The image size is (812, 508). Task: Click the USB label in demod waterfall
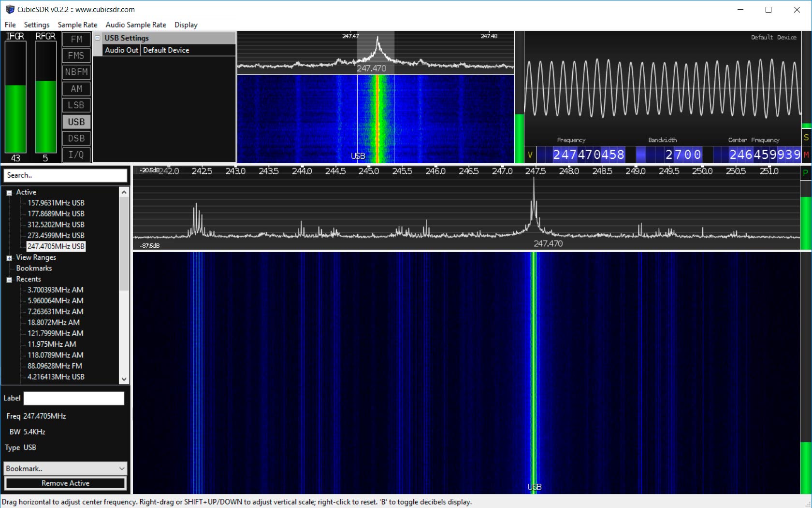(358, 156)
